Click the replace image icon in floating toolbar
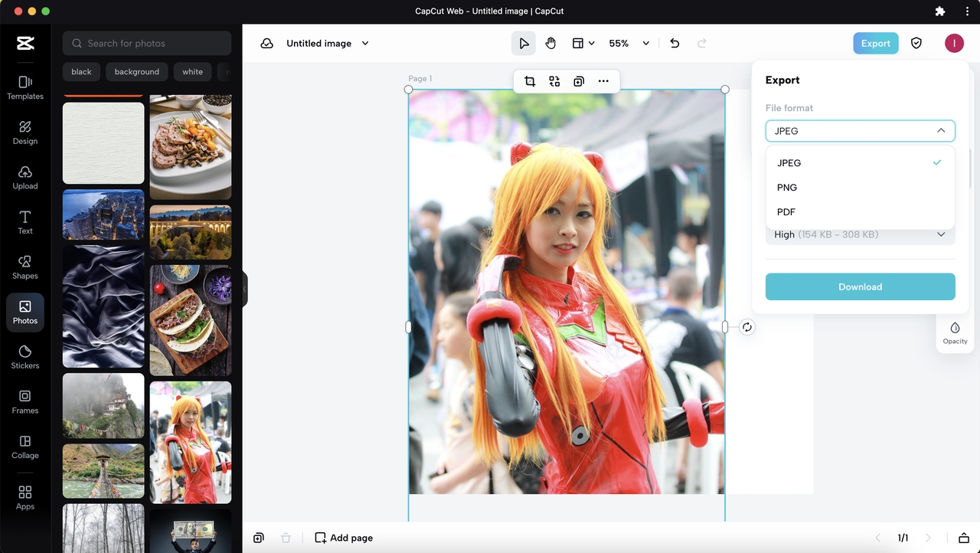980x553 pixels. 554,81
